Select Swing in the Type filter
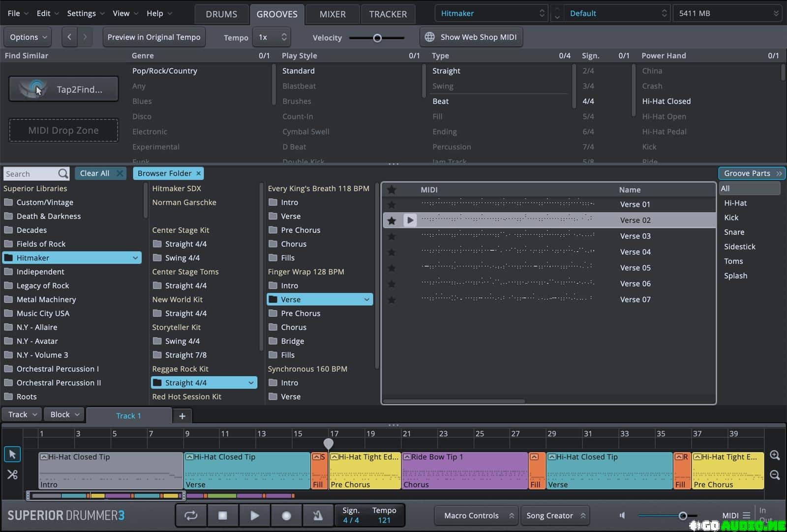 [443, 86]
